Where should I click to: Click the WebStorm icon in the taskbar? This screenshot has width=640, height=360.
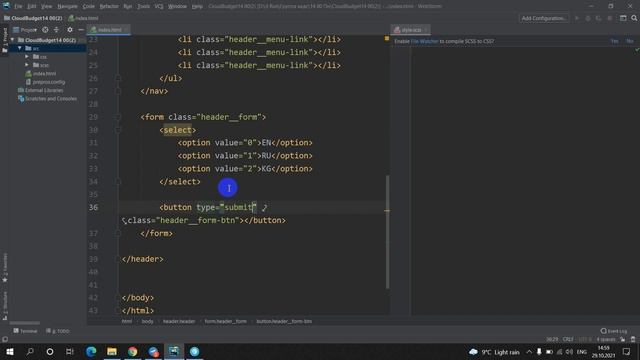[174, 351]
